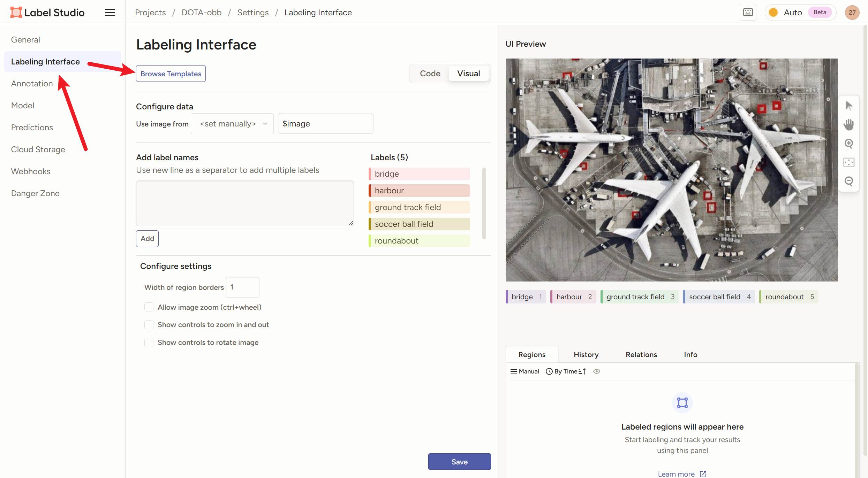
Task: Click the keyboard shortcuts icon
Action: click(x=748, y=13)
